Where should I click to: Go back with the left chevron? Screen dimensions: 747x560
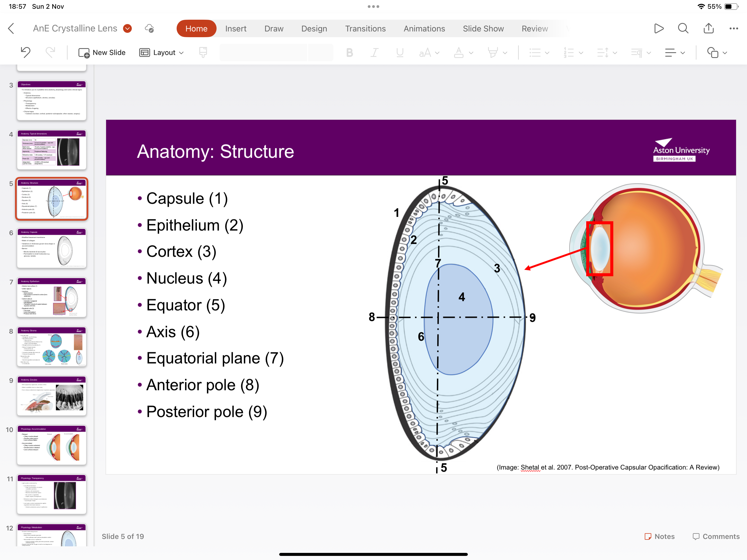(x=11, y=28)
